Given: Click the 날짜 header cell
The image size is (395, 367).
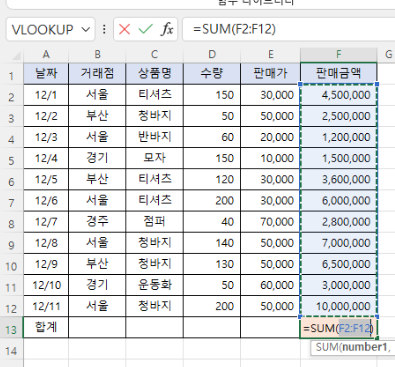Looking at the screenshot, I should click(x=46, y=73).
